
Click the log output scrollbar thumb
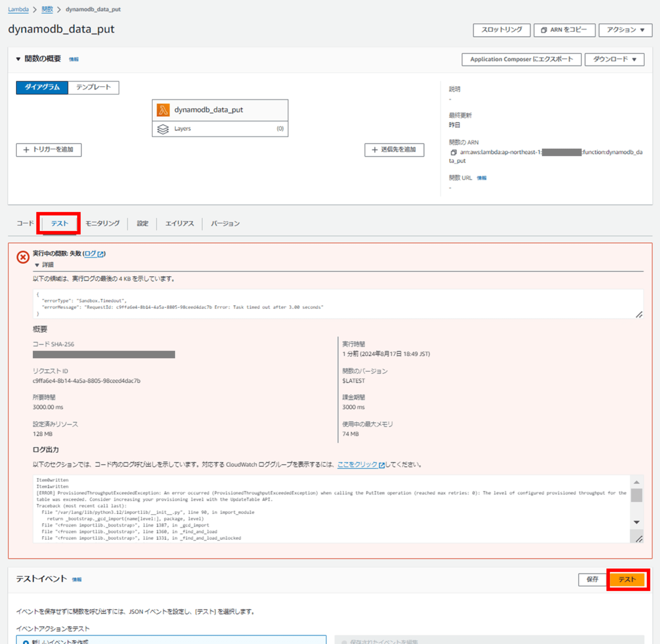coord(637,495)
